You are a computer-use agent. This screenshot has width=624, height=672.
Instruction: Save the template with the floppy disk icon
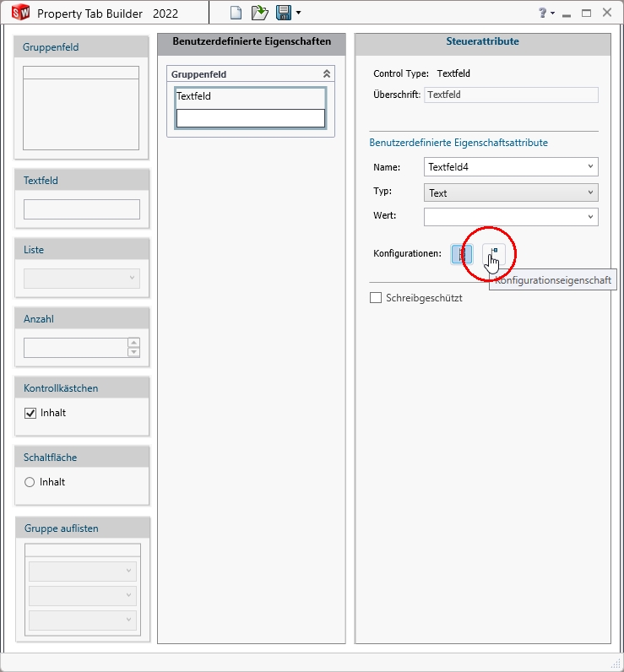coord(284,13)
